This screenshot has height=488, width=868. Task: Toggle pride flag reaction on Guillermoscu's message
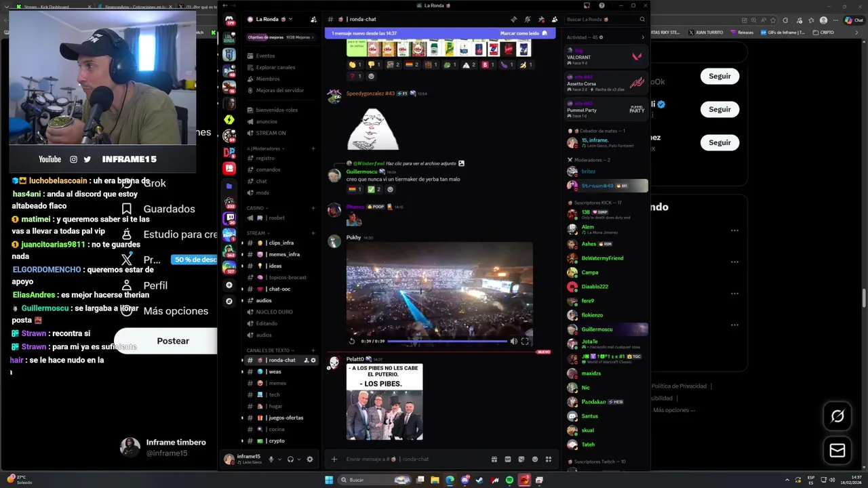tap(355, 189)
